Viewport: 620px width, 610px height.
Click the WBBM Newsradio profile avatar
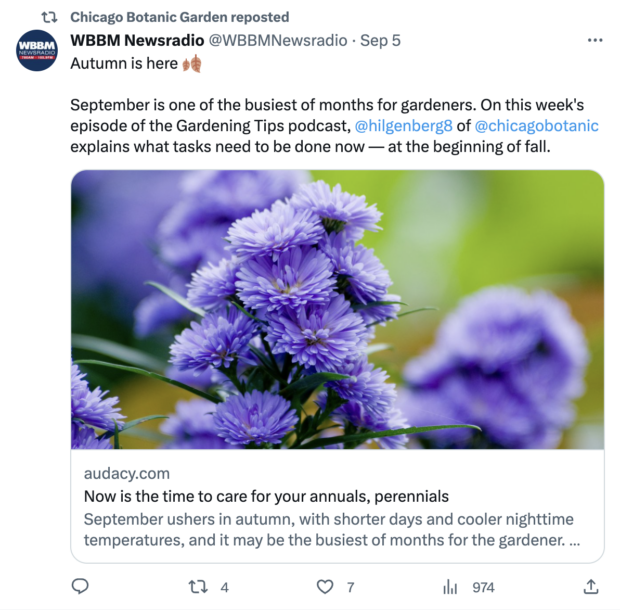pyautogui.click(x=37, y=51)
